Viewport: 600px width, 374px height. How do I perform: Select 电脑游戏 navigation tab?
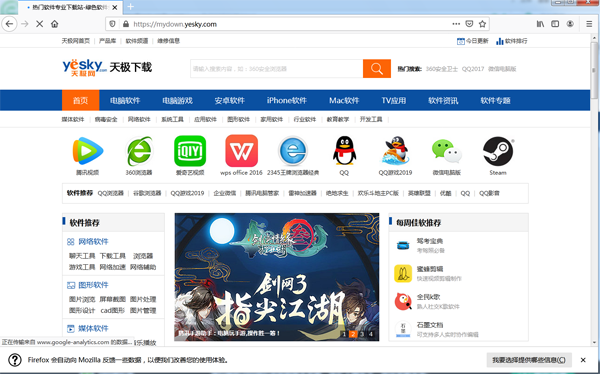[177, 100]
